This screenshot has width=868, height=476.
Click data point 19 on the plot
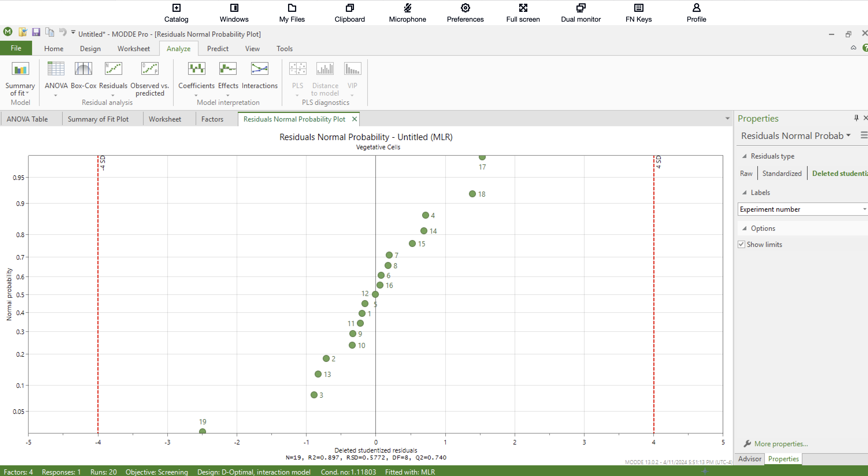click(x=203, y=431)
